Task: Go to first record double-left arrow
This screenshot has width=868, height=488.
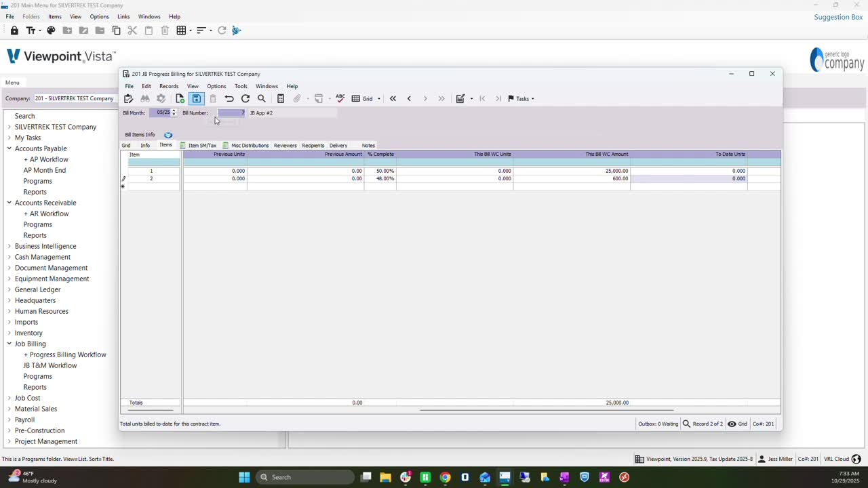Action: [x=393, y=99]
